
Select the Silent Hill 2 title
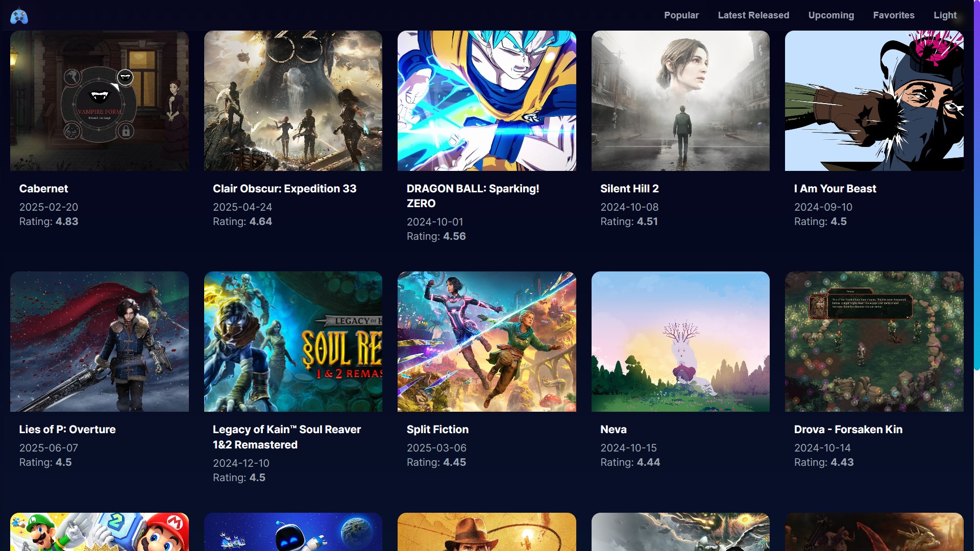point(629,189)
